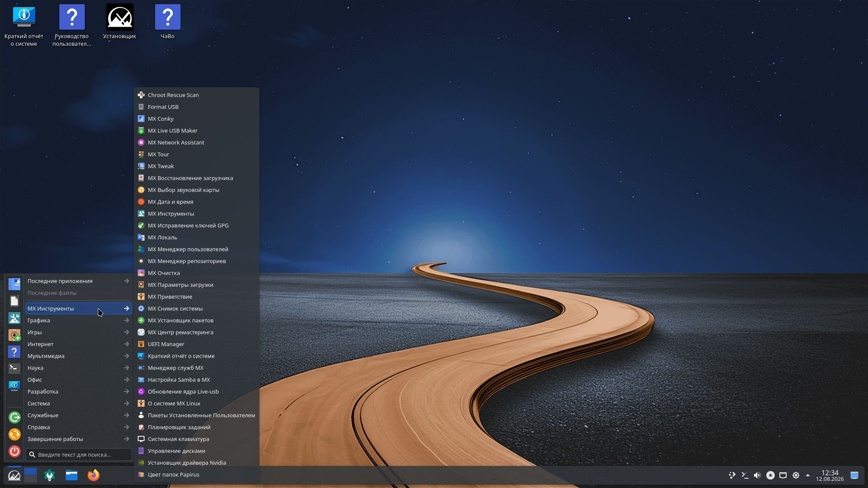This screenshot has height=488, width=868.
Task: Launch 'Управление дисками'
Action: point(197,451)
